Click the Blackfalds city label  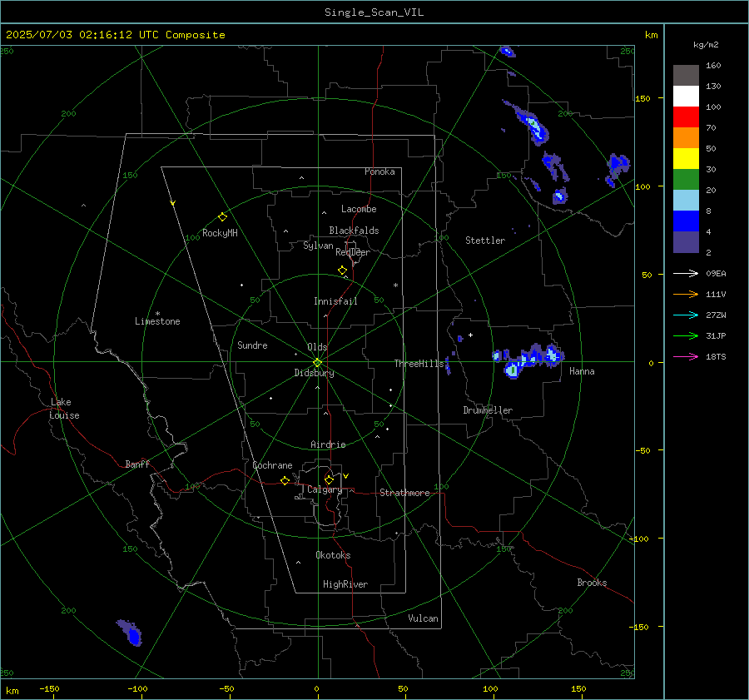354,231
